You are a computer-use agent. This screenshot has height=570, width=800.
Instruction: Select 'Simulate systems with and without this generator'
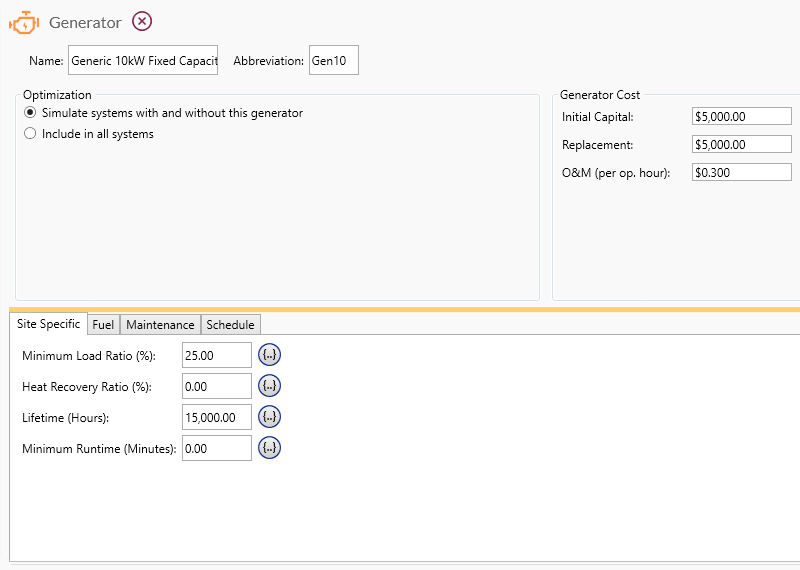click(30, 113)
